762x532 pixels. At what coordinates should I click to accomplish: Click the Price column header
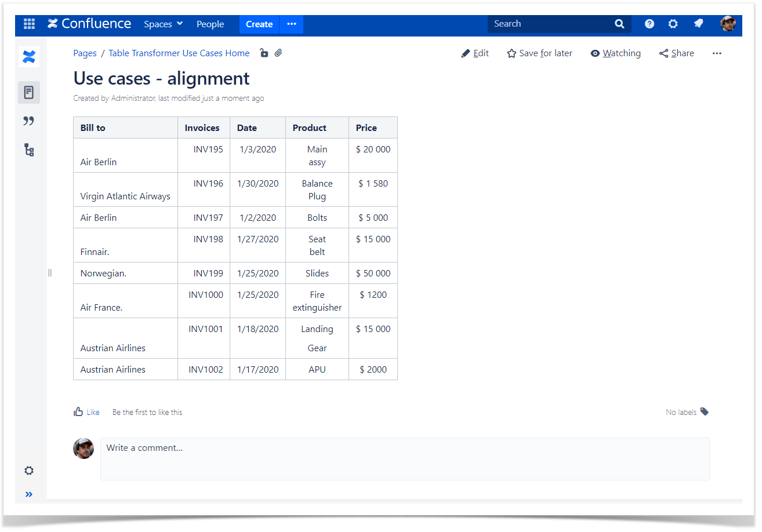pos(373,127)
